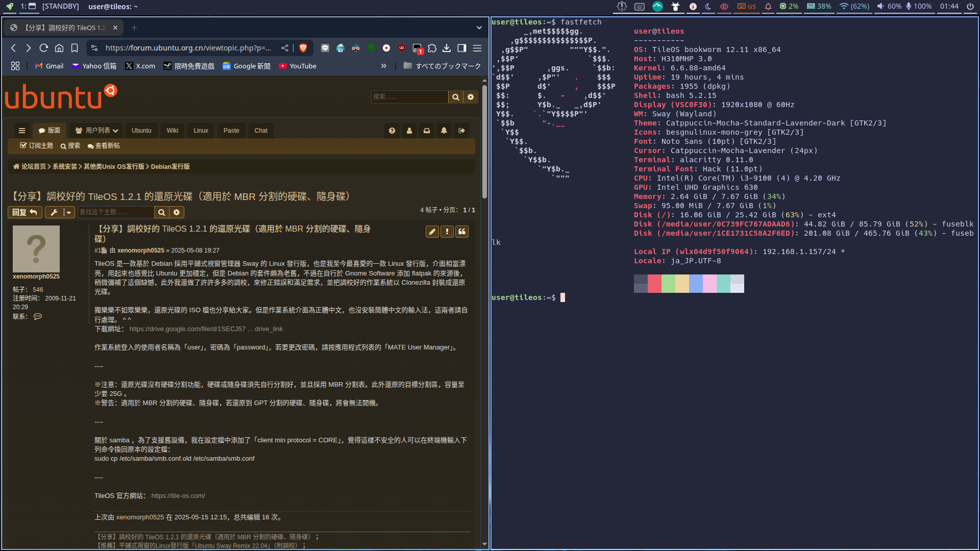
Task: Open the Yahoo 信箱 bookmark
Action: point(94,66)
